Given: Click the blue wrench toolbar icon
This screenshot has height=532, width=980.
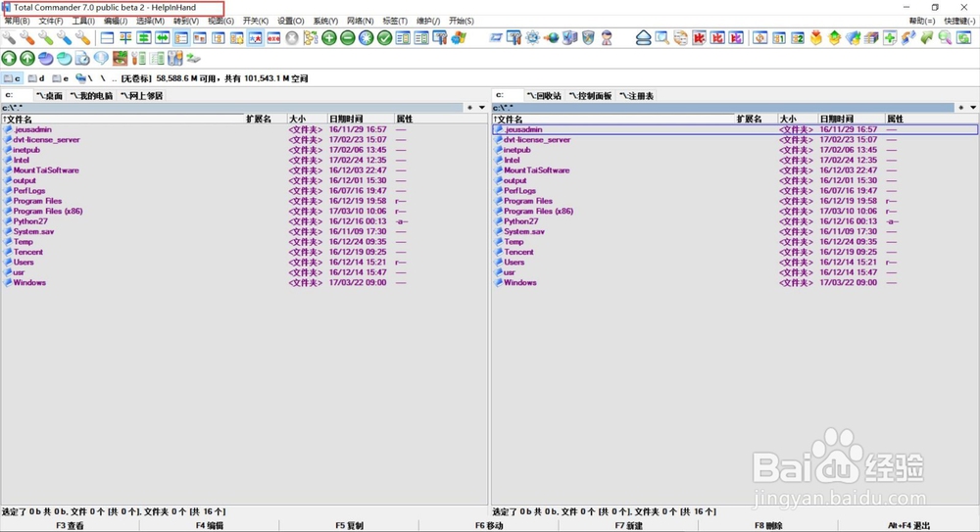Looking at the screenshot, I should (65, 38).
